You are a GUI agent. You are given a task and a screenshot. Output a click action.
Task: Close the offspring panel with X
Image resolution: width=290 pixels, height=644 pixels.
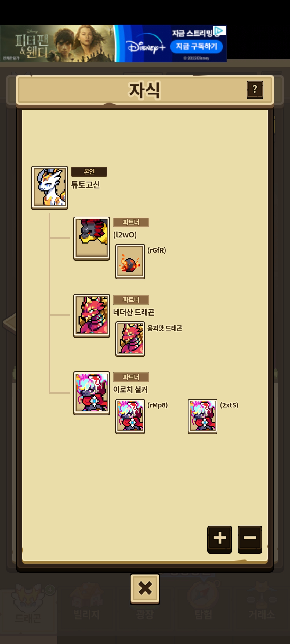(145, 589)
